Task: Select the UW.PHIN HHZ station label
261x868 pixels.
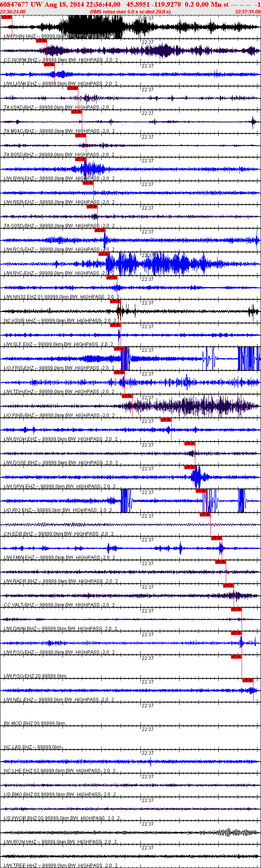Action: tap(60, 36)
